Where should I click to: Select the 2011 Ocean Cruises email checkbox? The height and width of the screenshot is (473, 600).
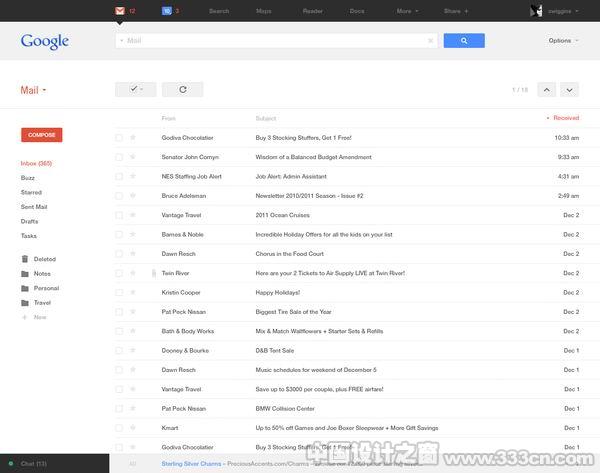click(119, 215)
